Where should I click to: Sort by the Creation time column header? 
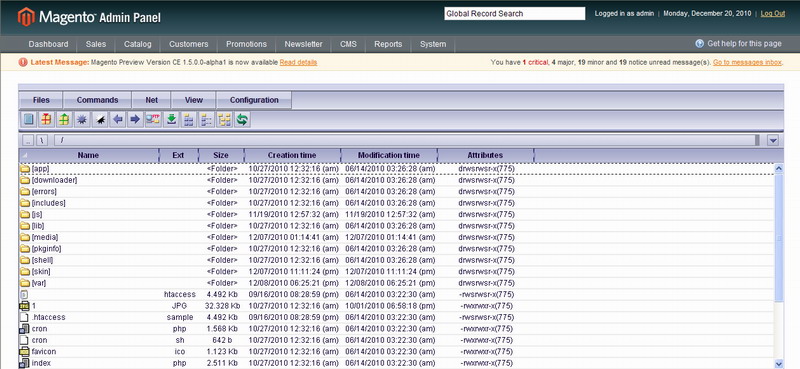[x=292, y=155]
